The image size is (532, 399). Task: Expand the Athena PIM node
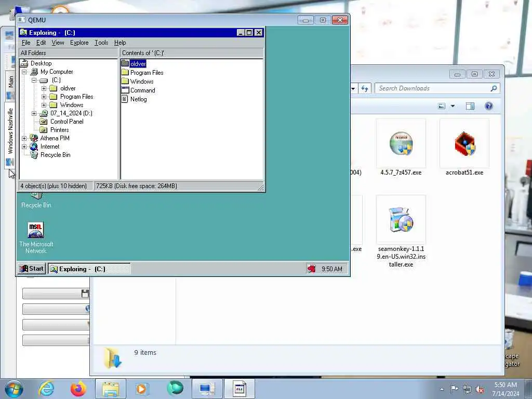point(24,138)
